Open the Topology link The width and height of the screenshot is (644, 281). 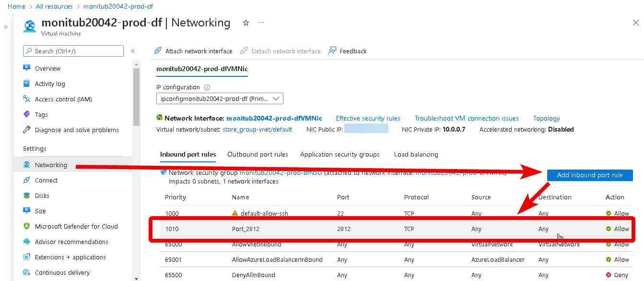pos(547,118)
